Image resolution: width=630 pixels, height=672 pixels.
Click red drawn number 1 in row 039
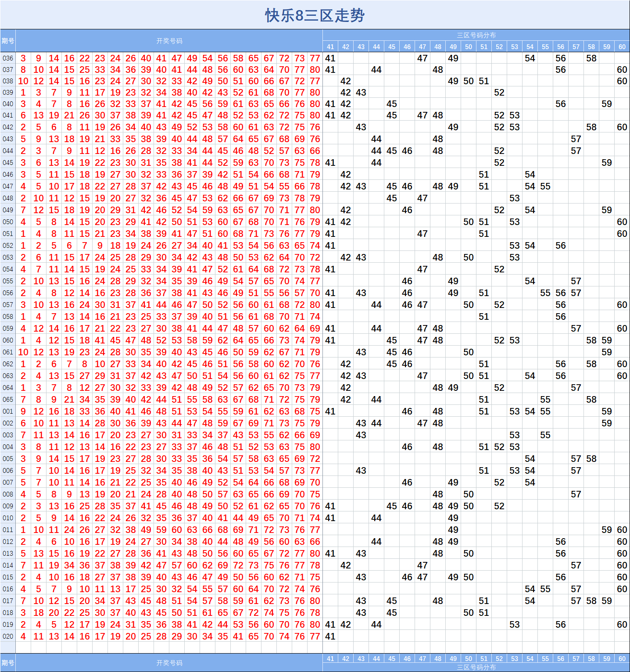click(23, 93)
